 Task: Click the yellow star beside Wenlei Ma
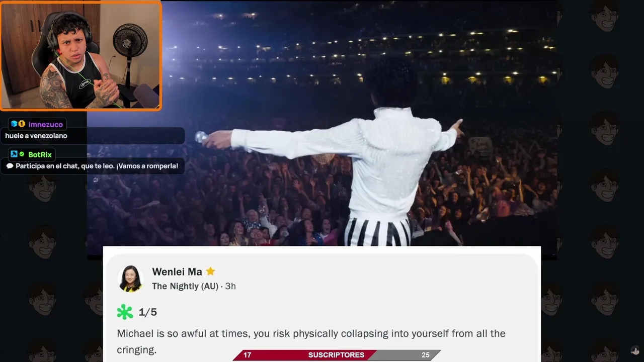pyautogui.click(x=210, y=271)
